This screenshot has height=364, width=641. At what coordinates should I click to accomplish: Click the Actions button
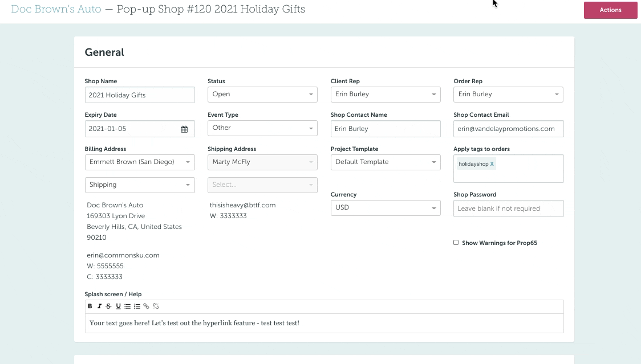(x=610, y=10)
